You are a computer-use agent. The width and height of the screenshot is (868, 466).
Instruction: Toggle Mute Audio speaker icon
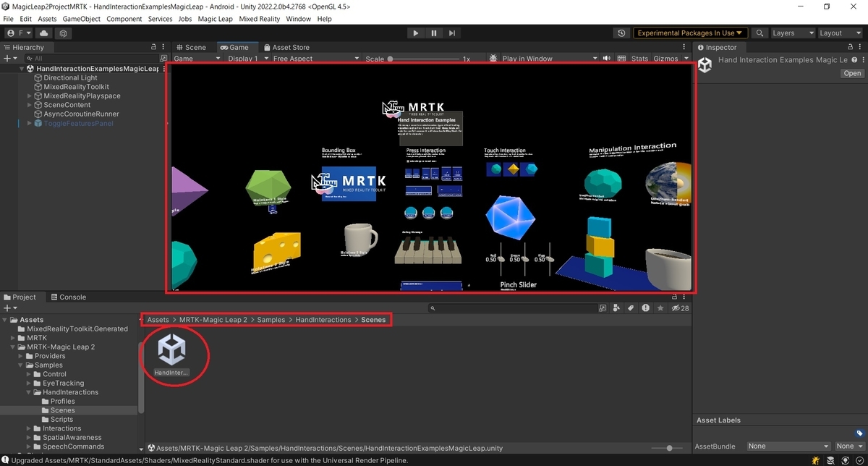point(605,59)
